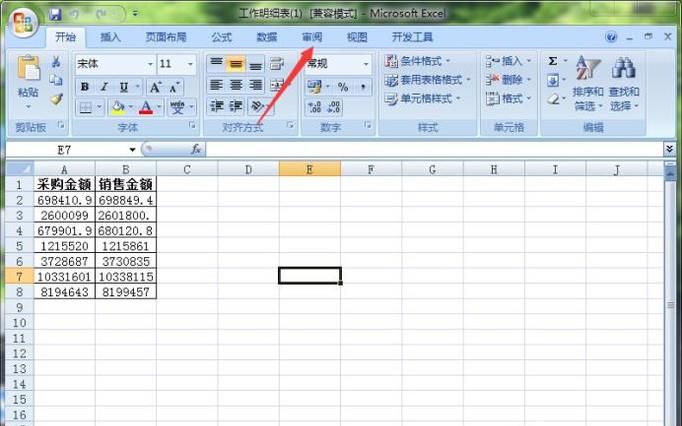This screenshot has width=682, height=426.
Task: Open fill color dropdown arrow
Action: coord(131,107)
